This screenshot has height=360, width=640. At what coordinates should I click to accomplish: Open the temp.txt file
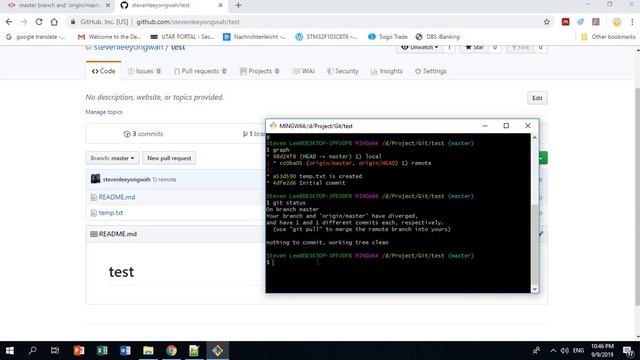click(x=111, y=213)
